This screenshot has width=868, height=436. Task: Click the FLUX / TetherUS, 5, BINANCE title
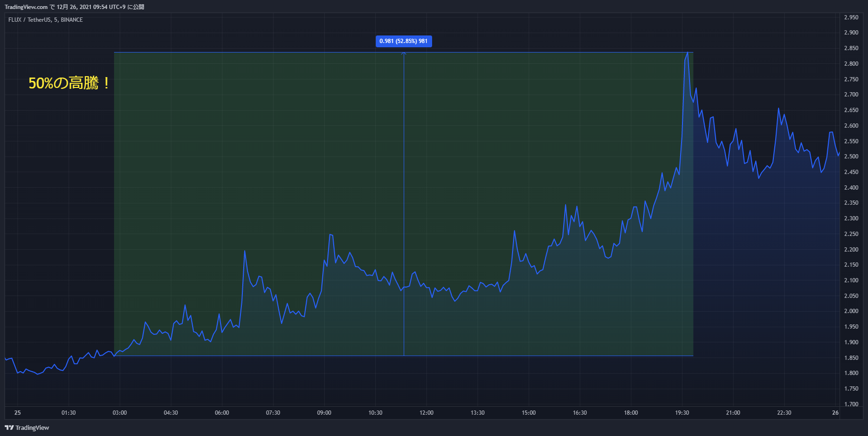(45, 20)
